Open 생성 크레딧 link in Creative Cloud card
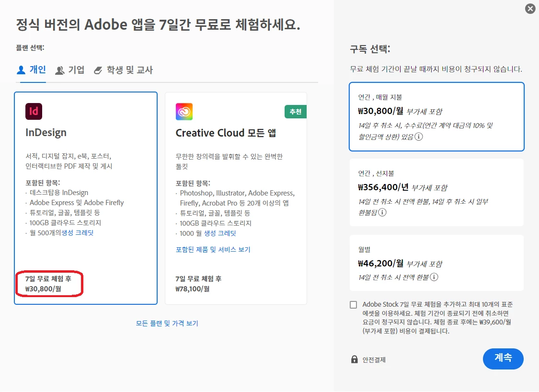The height and width of the screenshot is (392, 539). pyautogui.click(x=220, y=233)
